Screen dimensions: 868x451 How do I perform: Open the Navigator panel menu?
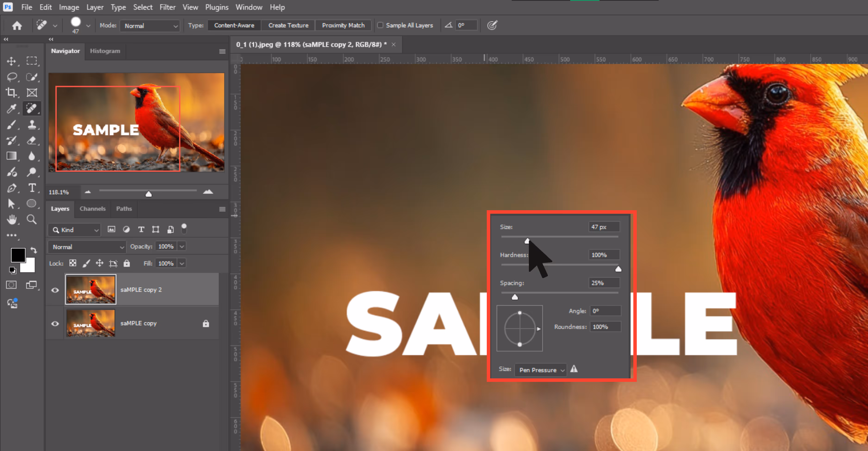click(x=222, y=51)
